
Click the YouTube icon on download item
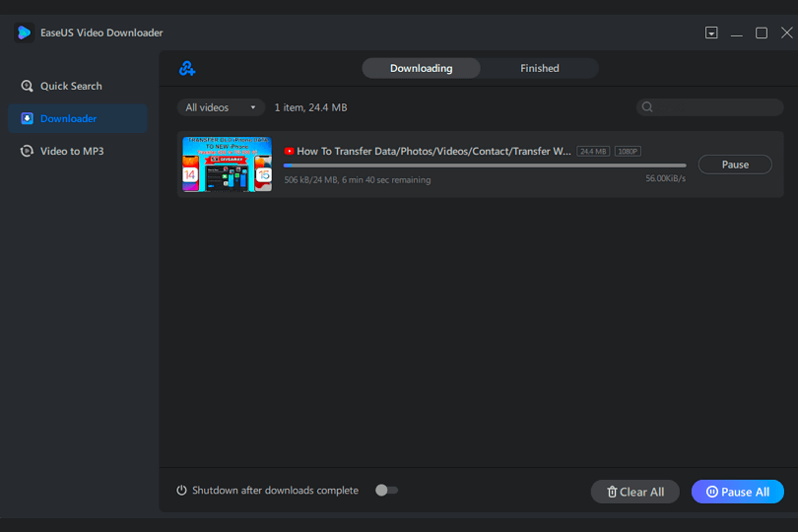point(289,152)
